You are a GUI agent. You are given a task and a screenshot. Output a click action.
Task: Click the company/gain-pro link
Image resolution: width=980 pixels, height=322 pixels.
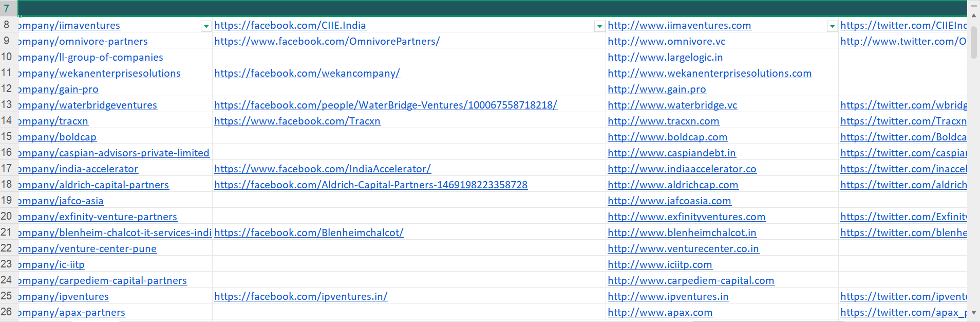click(x=59, y=90)
